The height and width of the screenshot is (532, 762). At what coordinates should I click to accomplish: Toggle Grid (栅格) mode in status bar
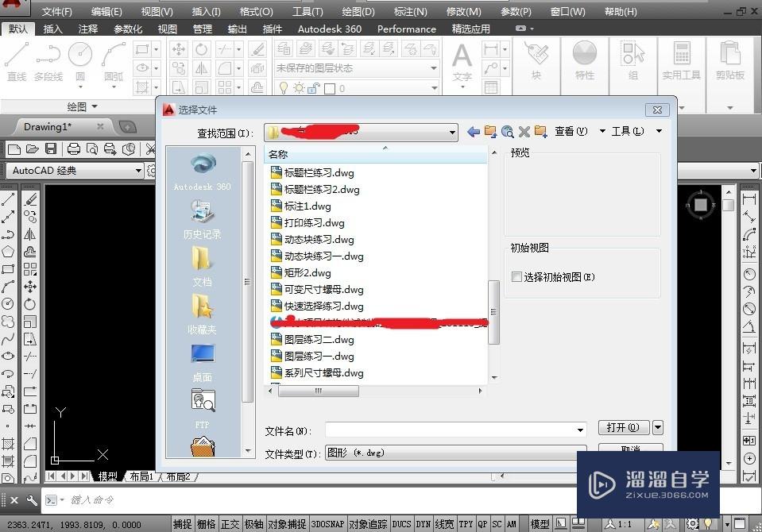[206, 523]
